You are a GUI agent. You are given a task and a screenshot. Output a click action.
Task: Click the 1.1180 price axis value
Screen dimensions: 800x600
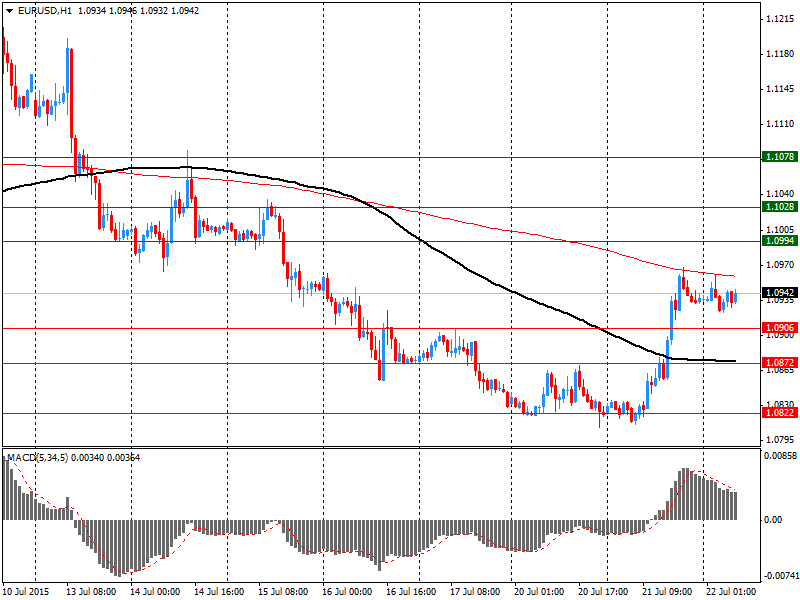point(780,54)
